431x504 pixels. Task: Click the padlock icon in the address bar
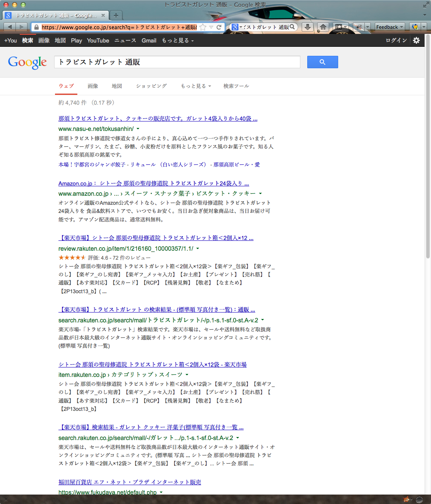pos(37,27)
